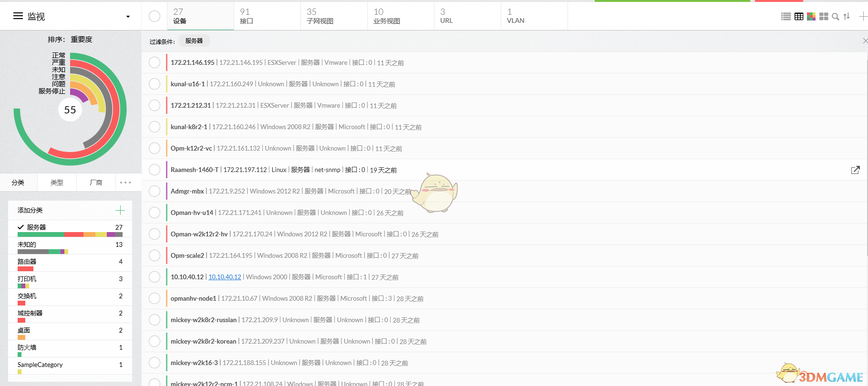Click the plus icon in top toolbar
The width and height of the screenshot is (868, 386).
tap(863, 17)
